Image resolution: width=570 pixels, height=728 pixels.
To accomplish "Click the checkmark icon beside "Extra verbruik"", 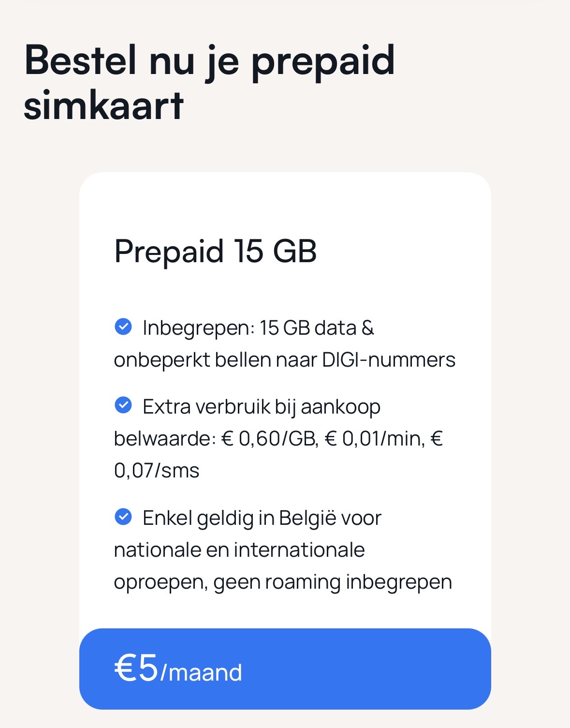I will click(123, 405).
